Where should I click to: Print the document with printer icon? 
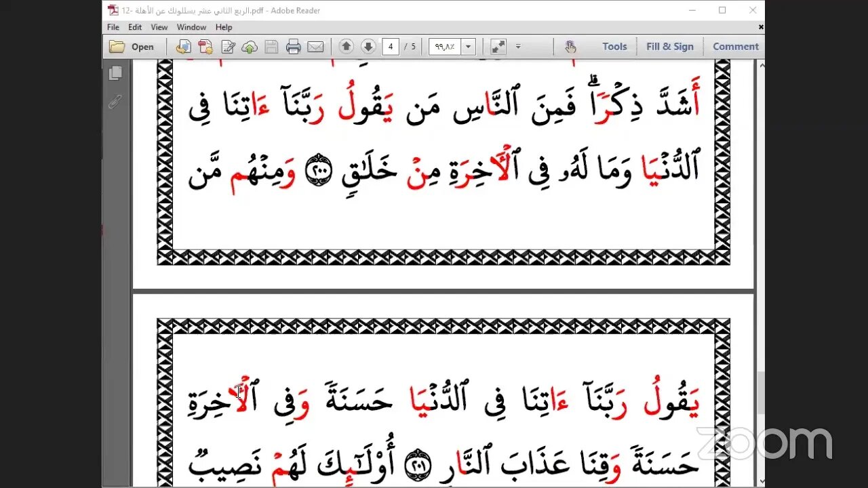point(293,47)
